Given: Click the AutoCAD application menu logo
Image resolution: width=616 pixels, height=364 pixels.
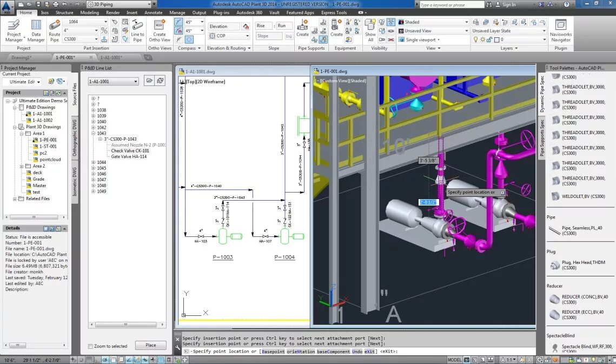Looking at the screenshot, I should [x=7, y=6].
